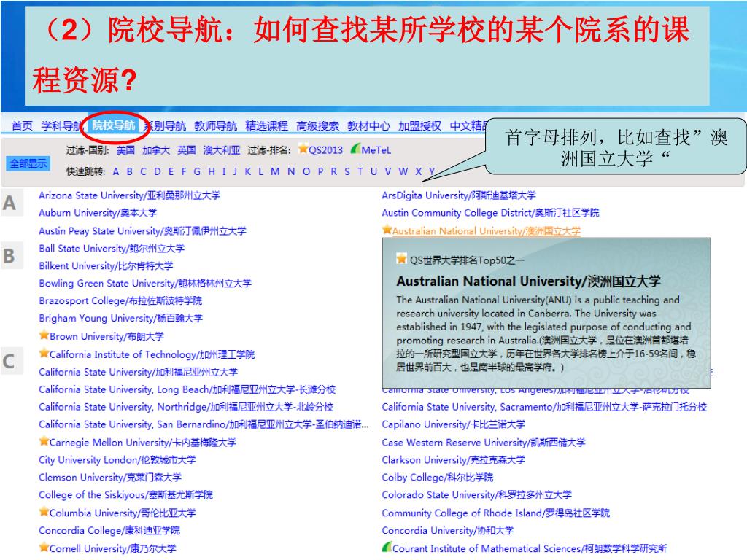
Task: Click the 全部显示 button
Action: point(28,163)
